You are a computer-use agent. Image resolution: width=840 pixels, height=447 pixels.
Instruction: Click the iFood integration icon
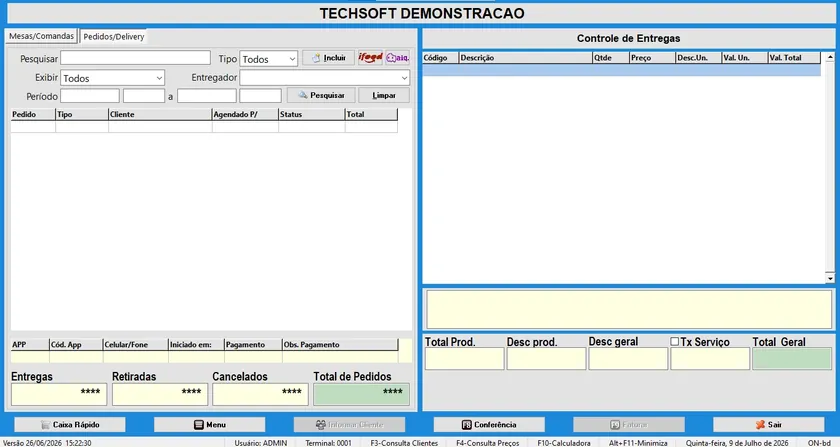370,57
